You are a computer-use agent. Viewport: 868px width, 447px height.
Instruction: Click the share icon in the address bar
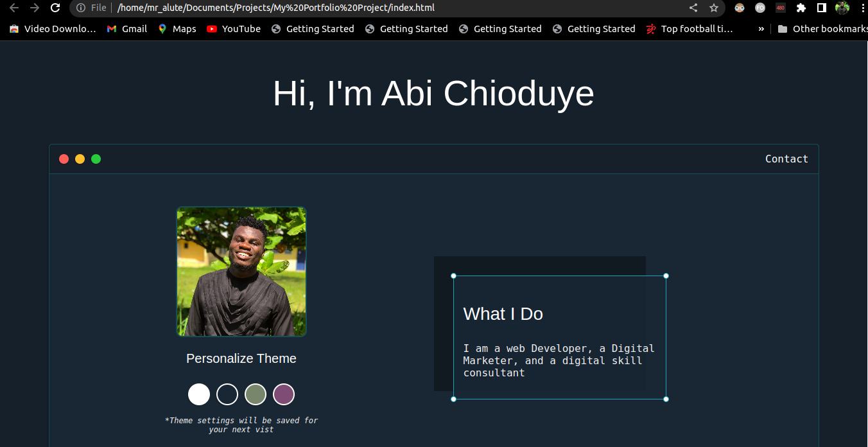point(693,9)
